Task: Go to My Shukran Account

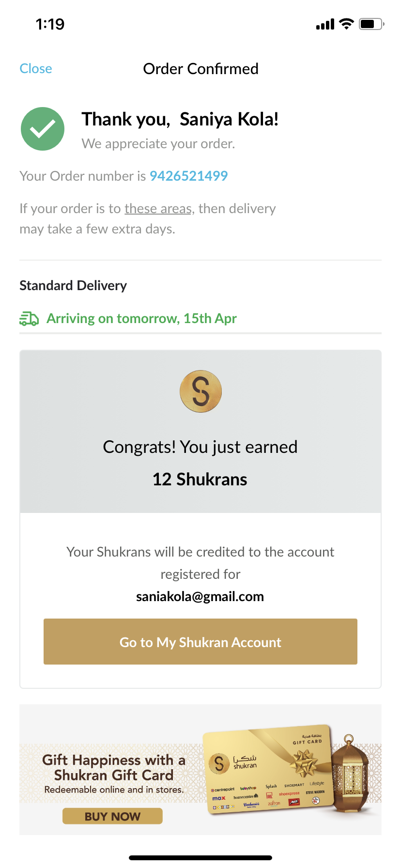Action: 200,642
